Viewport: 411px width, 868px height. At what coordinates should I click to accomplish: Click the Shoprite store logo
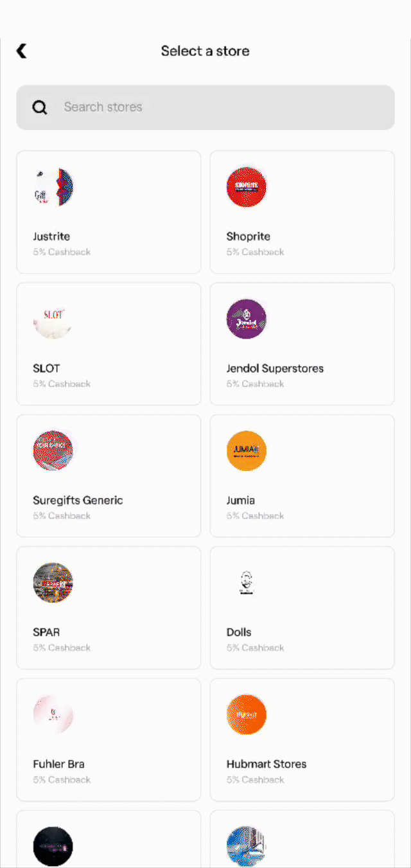pyautogui.click(x=247, y=187)
